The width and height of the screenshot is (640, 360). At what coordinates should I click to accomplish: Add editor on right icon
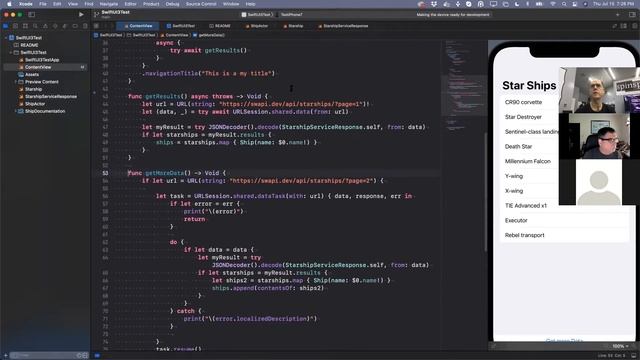[634, 26]
